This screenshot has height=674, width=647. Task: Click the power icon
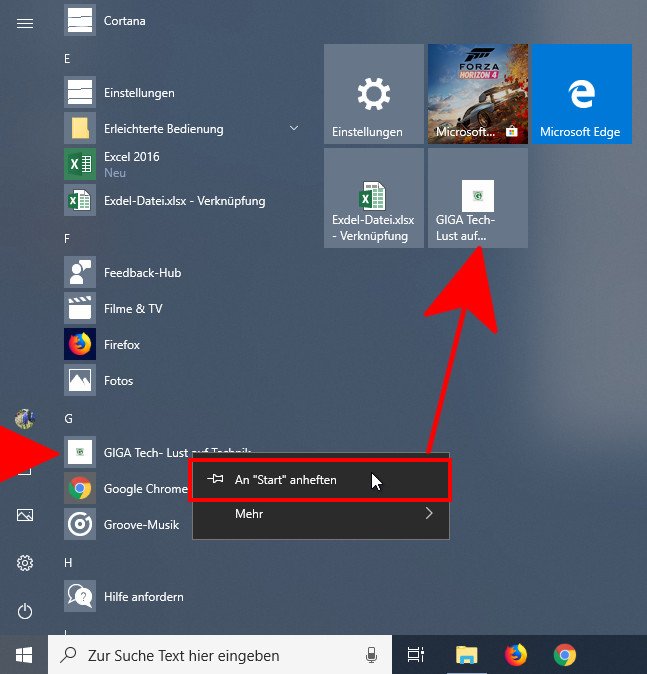pos(25,611)
